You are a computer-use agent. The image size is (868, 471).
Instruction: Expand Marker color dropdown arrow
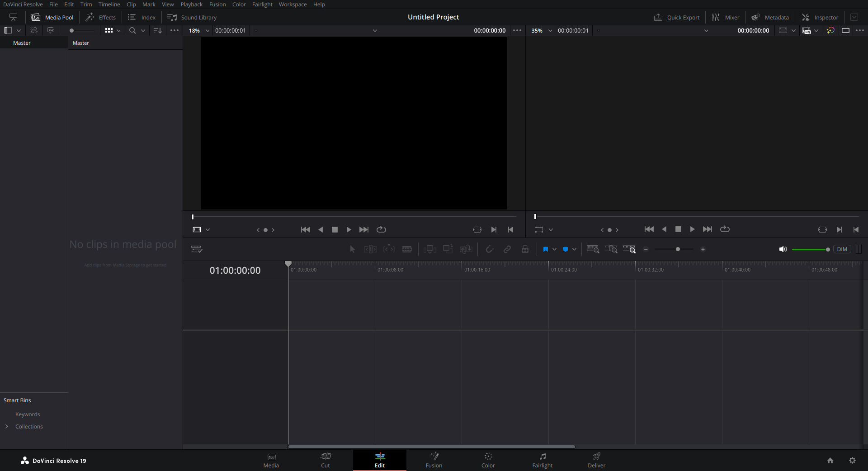(575, 249)
